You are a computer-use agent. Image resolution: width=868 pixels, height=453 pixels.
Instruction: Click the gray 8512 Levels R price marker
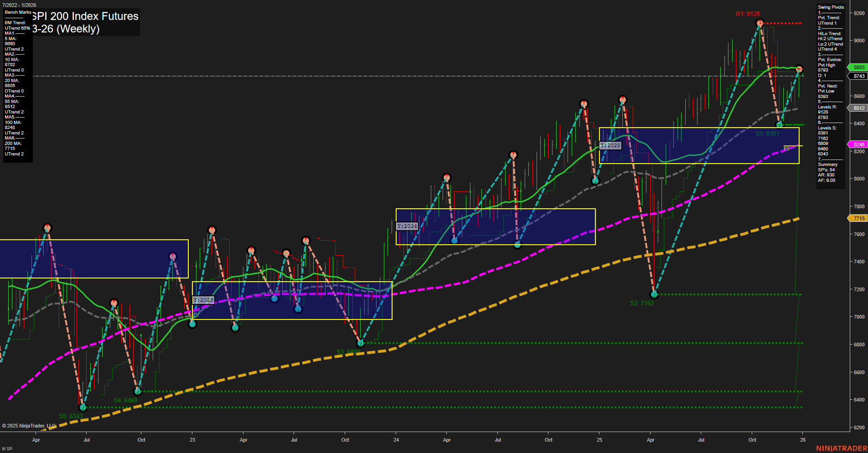pos(857,108)
